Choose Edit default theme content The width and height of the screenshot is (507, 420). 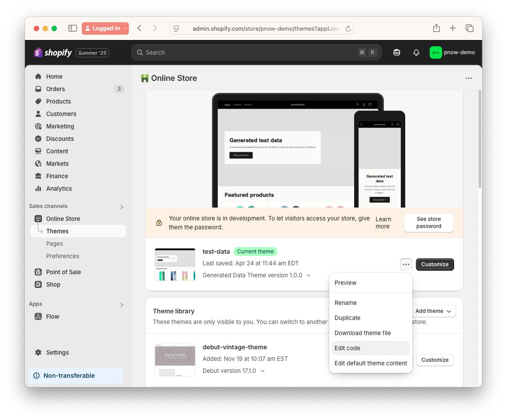(371, 364)
